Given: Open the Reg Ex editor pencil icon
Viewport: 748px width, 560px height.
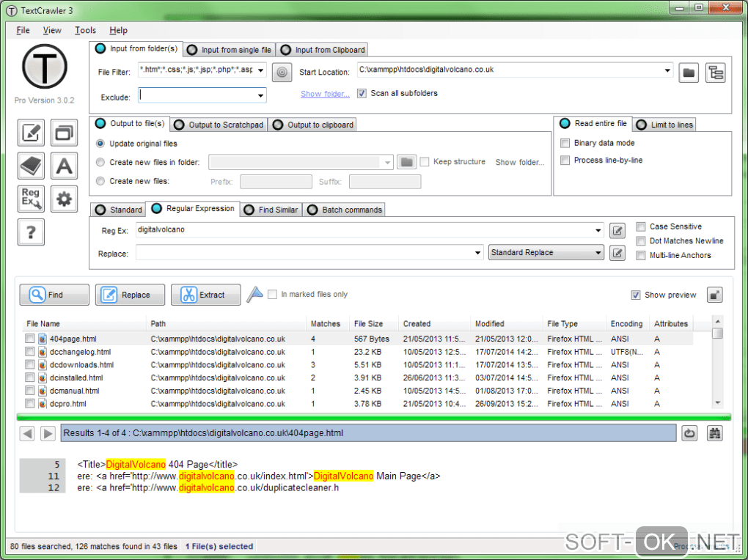Looking at the screenshot, I should pyautogui.click(x=617, y=231).
